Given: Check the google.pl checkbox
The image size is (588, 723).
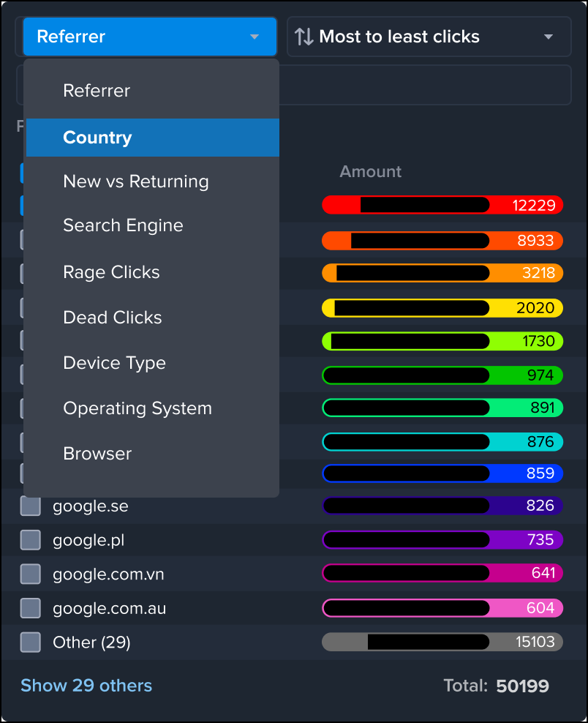Looking at the screenshot, I should 31,540.
